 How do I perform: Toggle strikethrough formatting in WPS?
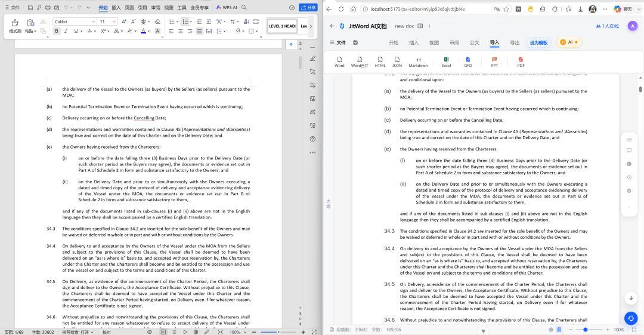(x=89, y=31)
